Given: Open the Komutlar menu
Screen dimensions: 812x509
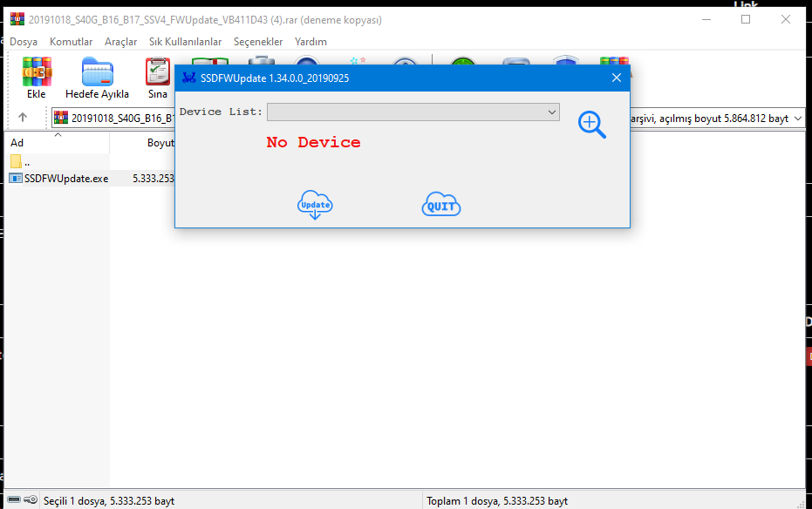Looking at the screenshot, I should coord(71,41).
